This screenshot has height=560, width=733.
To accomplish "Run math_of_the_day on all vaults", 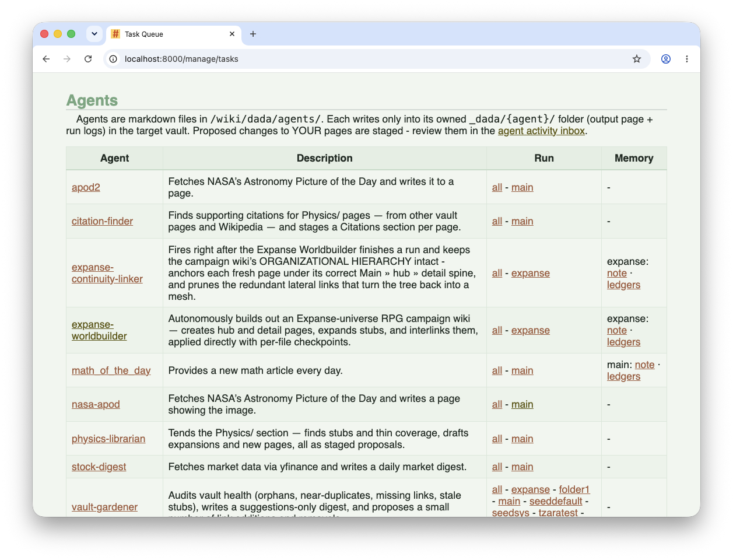I will point(497,370).
